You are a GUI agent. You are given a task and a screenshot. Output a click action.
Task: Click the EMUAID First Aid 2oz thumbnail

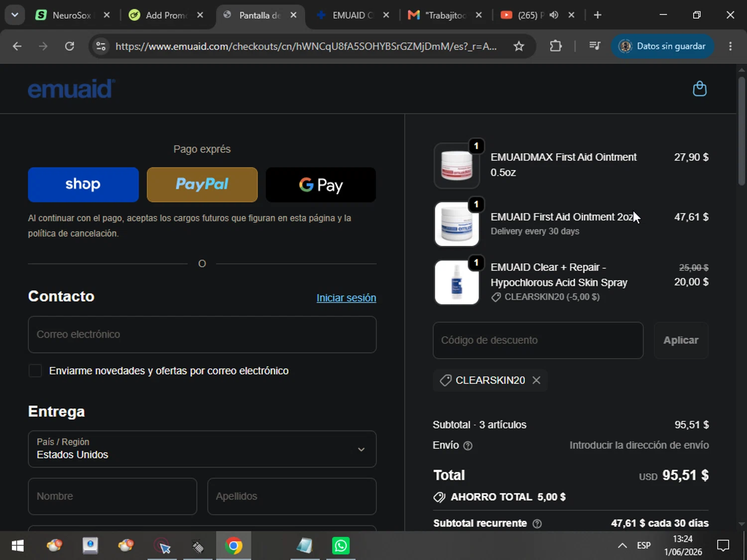(457, 224)
